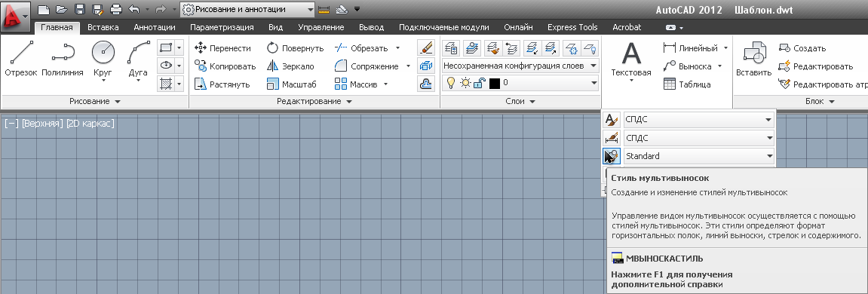Click the Зеркало mirror tool
Image resolution: width=868 pixels, height=294 pixels.
(x=290, y=66)
